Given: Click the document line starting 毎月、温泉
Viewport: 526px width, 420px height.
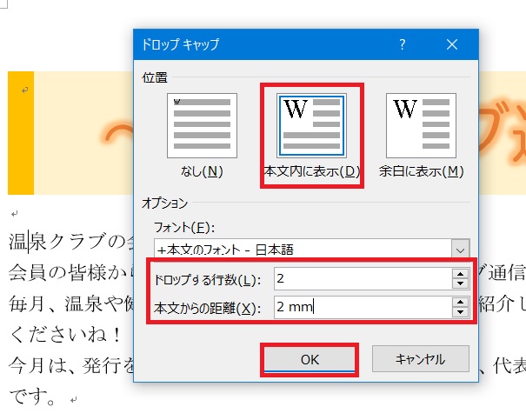Looking at the screenshot, I should click(71, 303).
